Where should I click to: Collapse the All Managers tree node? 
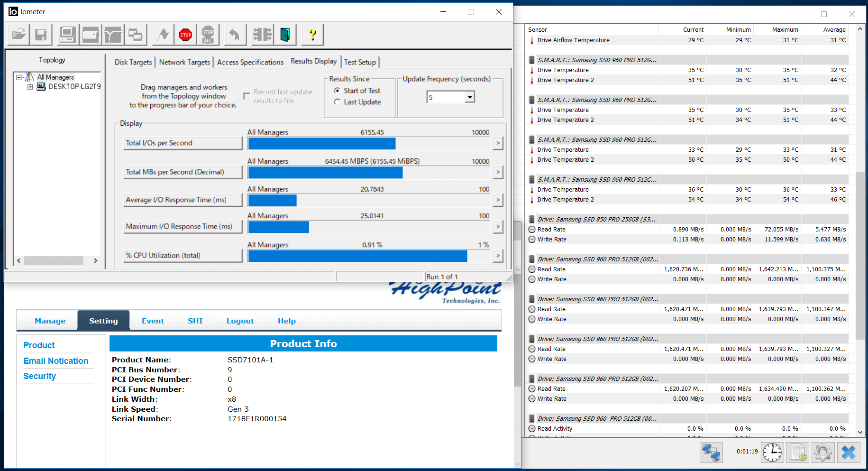point(19,77)
